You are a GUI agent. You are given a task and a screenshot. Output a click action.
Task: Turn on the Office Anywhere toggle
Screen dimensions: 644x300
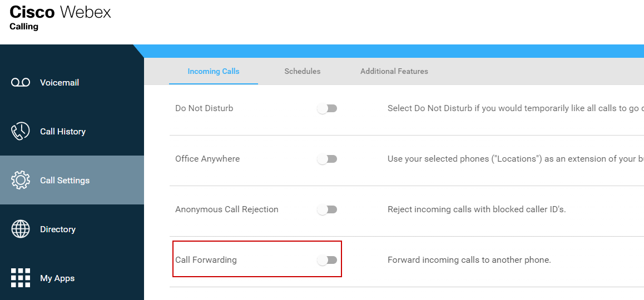point(327,159)
